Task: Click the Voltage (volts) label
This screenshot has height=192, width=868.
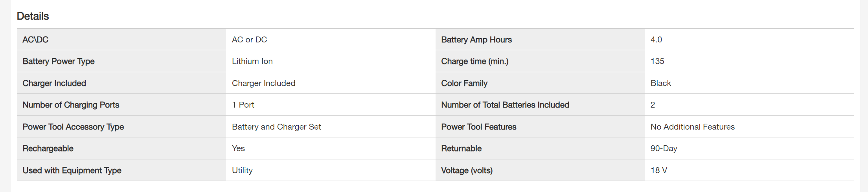Action: [x=467, y=170]
